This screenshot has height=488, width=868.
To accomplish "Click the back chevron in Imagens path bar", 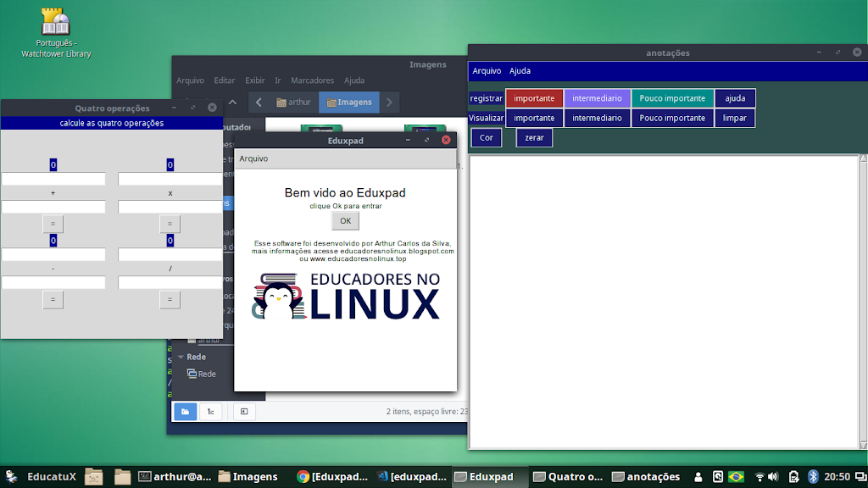I will (x=259, y=103).
